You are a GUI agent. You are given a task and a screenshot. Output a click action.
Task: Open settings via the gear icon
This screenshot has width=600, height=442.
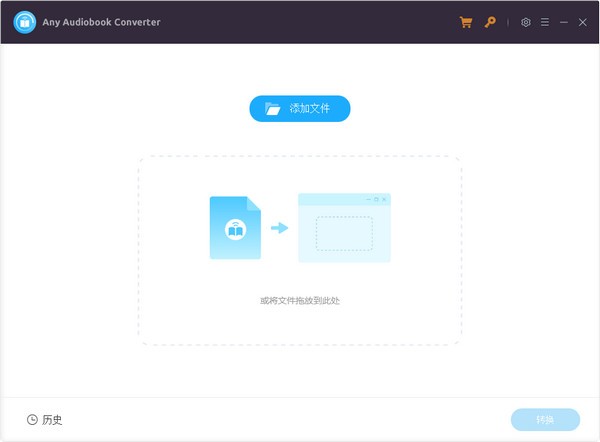(x=526, y=22)
